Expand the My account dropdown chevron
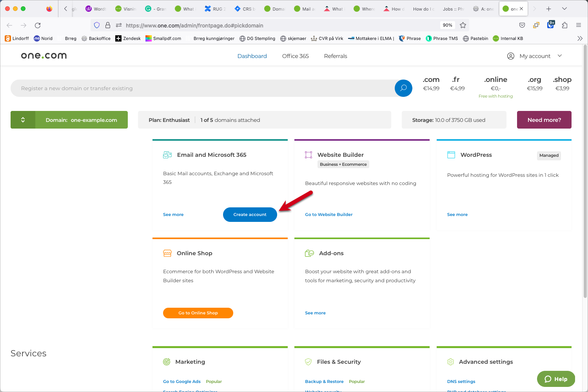 click(x=560, y=56)
